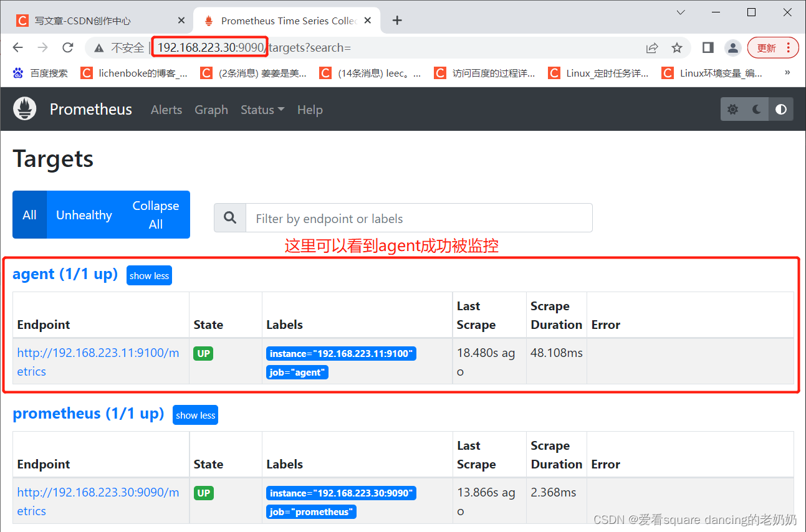Show only Unhealthy targets
This screenshot has height=532, width=806.
click(84, 215)
